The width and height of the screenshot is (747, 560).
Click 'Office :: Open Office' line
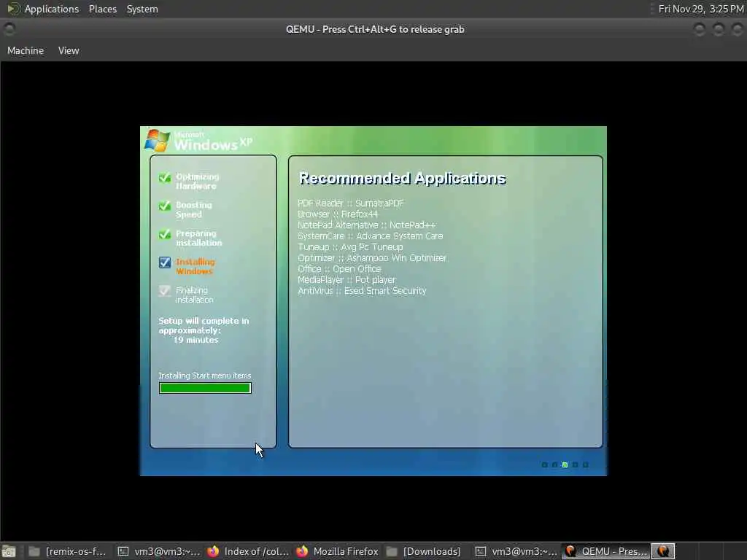tap(339, 269)
